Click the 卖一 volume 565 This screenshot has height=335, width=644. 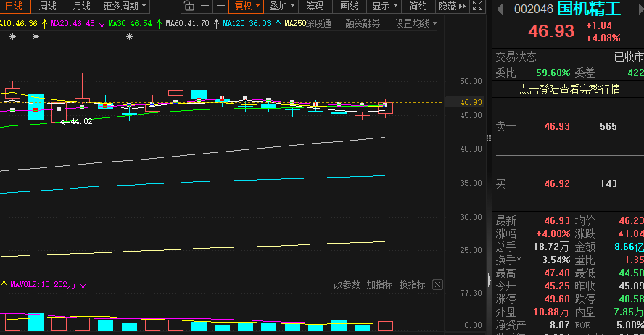point(608,126)
